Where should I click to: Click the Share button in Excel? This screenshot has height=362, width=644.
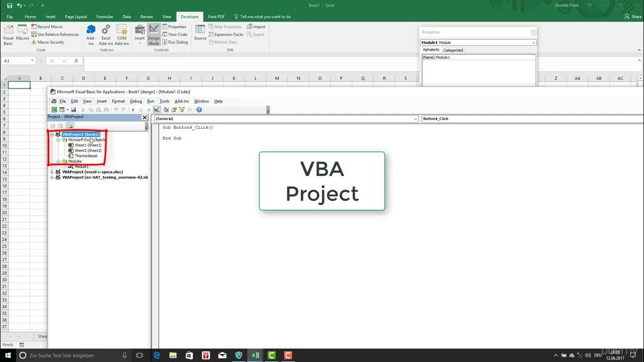click(x=633, y=17)
